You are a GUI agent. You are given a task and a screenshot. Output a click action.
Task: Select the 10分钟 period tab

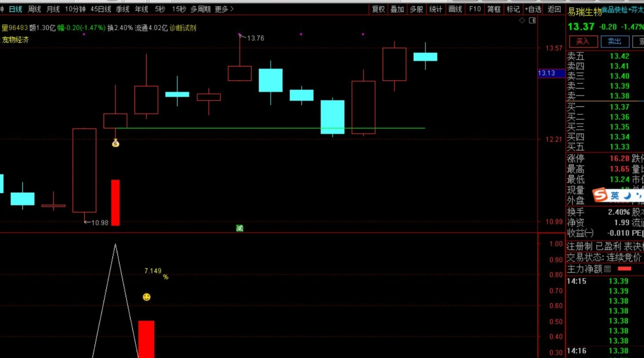(x=75, y=9)
